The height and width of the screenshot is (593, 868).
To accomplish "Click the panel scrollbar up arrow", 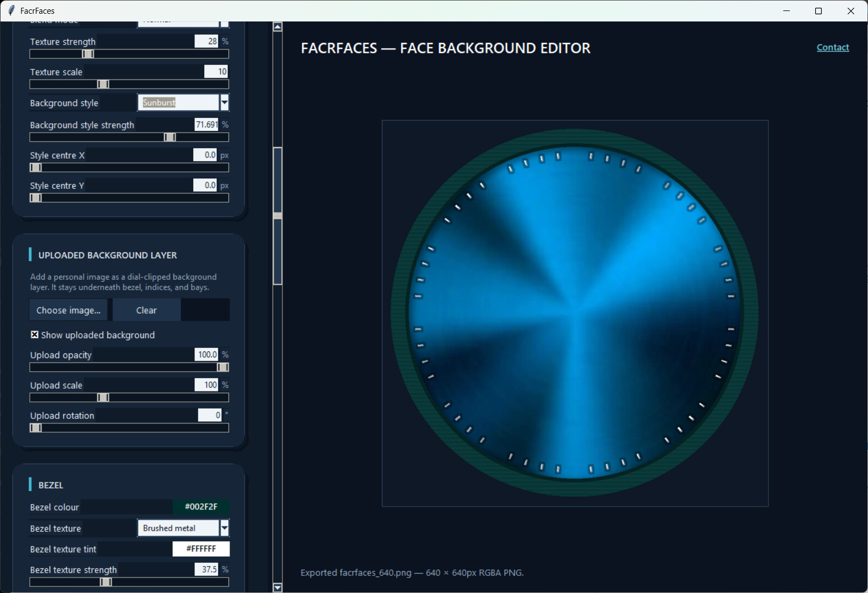I will pos(278,27).
